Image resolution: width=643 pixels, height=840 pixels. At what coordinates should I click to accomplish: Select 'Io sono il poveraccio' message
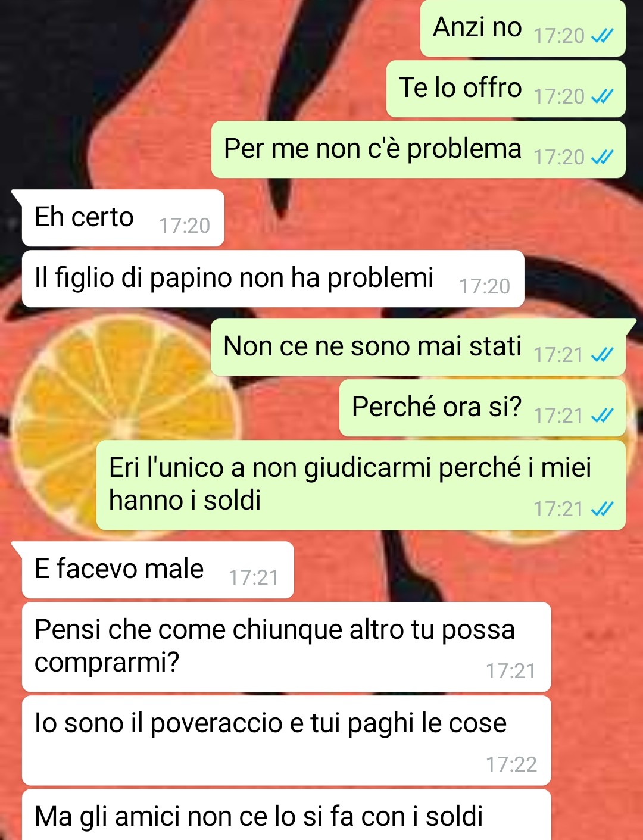click(286, 741)
